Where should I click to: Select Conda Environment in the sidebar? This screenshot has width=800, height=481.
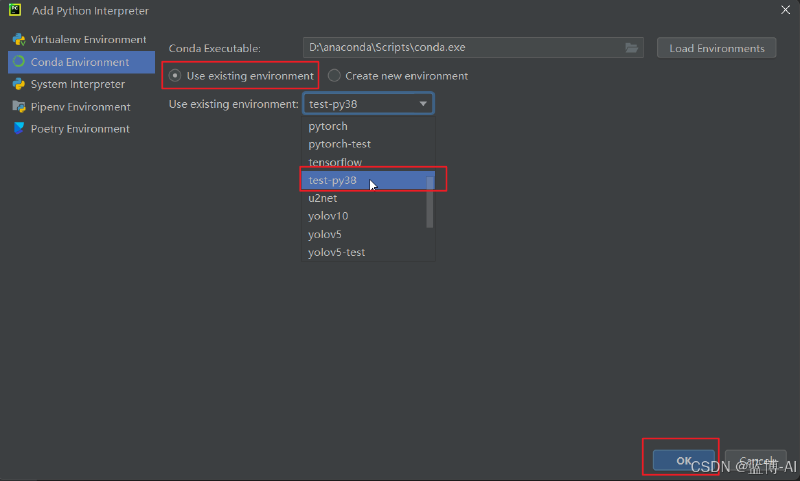point(82,62)
